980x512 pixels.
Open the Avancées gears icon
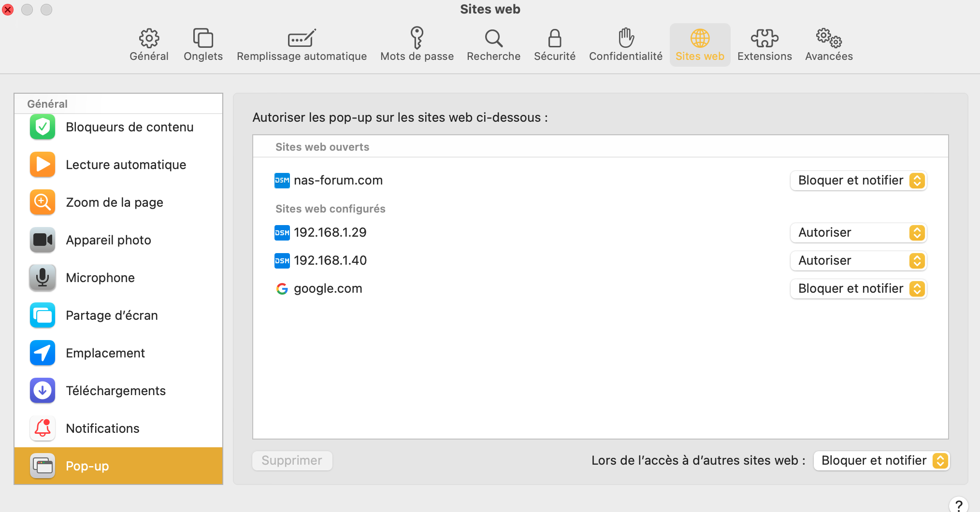tap(829, 38)
